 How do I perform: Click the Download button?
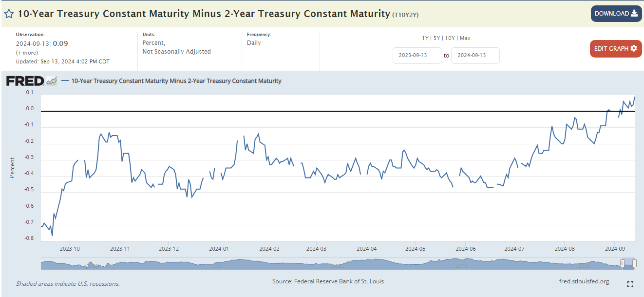coord(616,14)
